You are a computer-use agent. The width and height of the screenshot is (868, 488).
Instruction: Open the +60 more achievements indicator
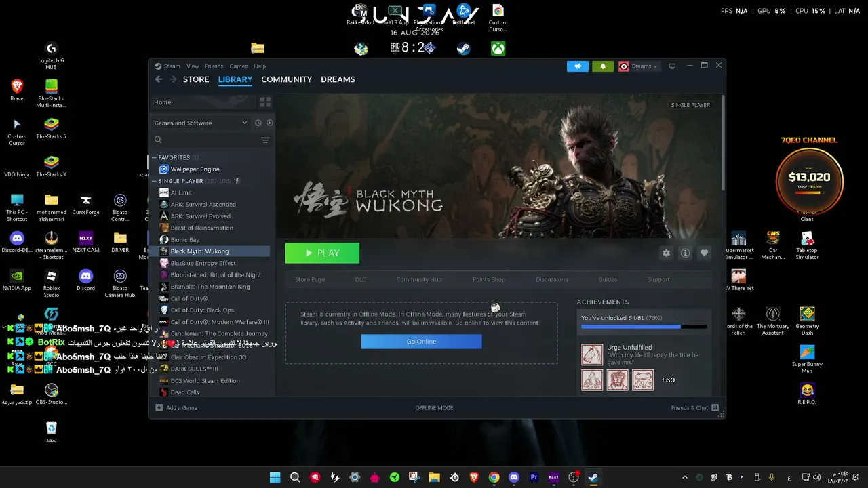point(668,380)
